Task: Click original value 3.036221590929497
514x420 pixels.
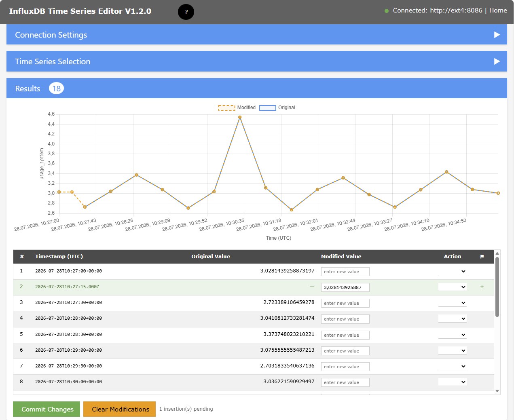Action: (x=289, y=382)
